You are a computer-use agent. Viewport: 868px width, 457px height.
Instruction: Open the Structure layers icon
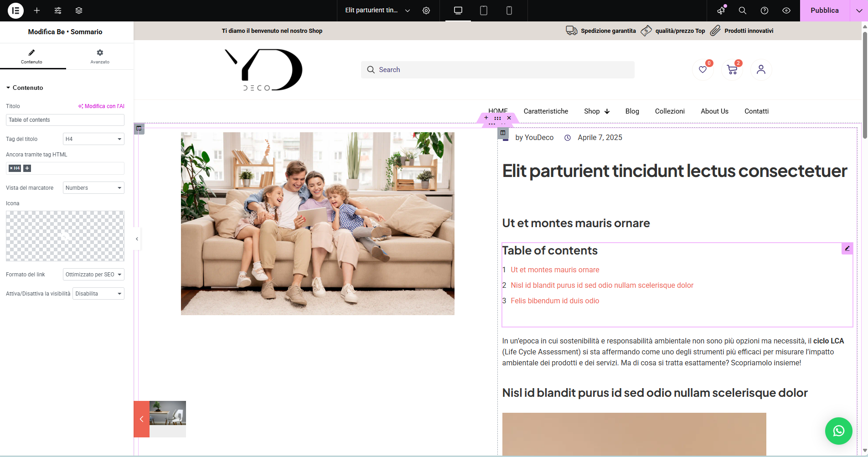[79, 10]
